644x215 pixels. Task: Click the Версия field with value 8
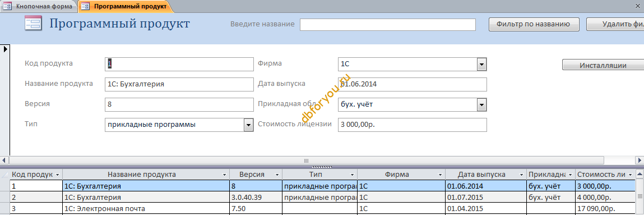179,104
